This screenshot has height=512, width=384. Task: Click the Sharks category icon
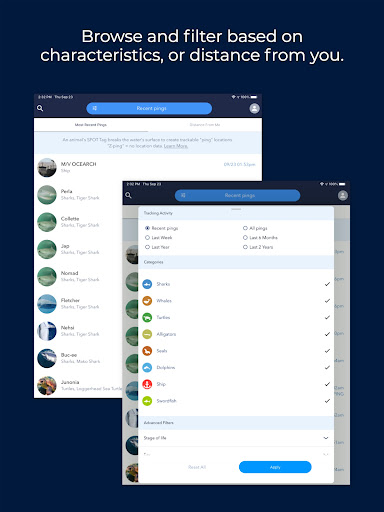point(147,284)
